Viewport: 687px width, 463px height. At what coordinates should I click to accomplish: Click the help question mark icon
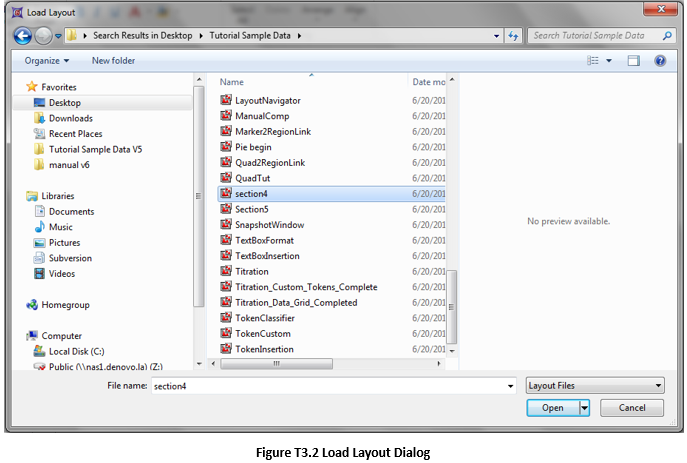(x=660, y=61)
